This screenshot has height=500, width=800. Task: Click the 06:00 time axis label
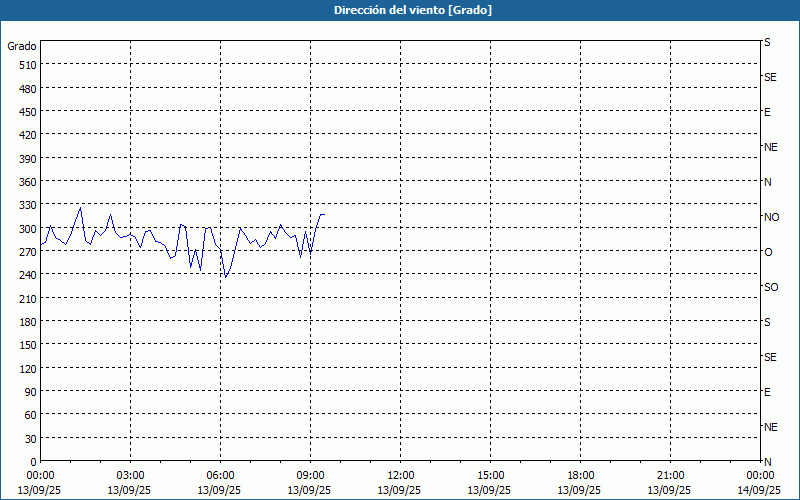pyautogui.click(x=220, y=476)
